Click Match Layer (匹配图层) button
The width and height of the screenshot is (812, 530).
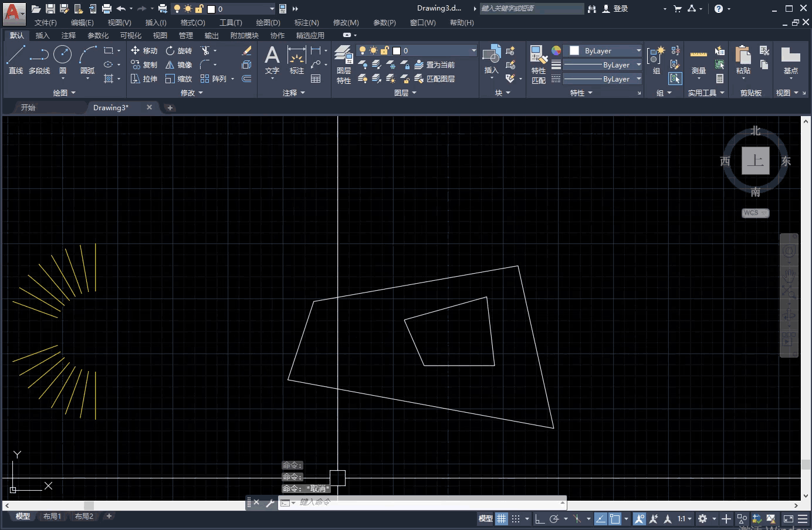tap(435, 79)
